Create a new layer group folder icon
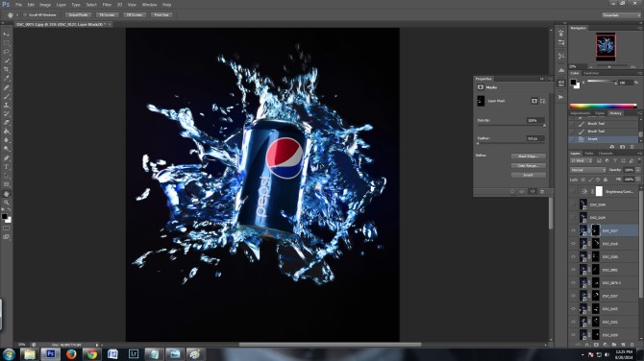Image resolution: width=644 pixels, height=361 pixels. click(614, 345)
